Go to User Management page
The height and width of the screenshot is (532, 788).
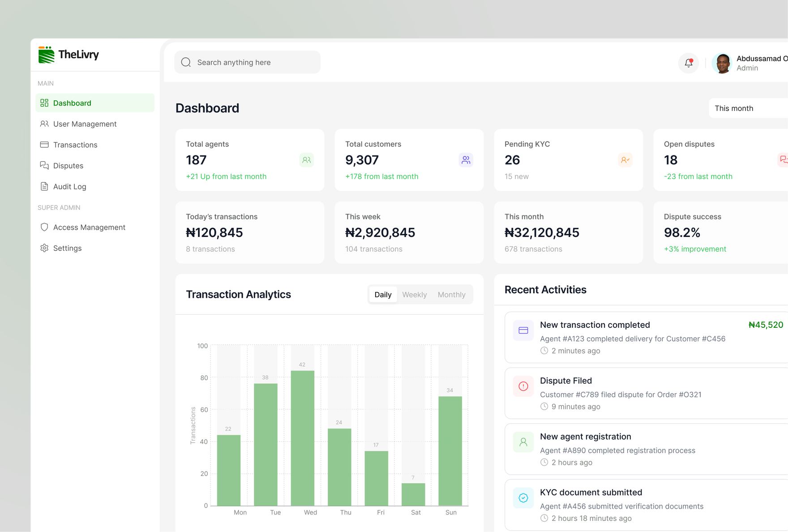95,124
